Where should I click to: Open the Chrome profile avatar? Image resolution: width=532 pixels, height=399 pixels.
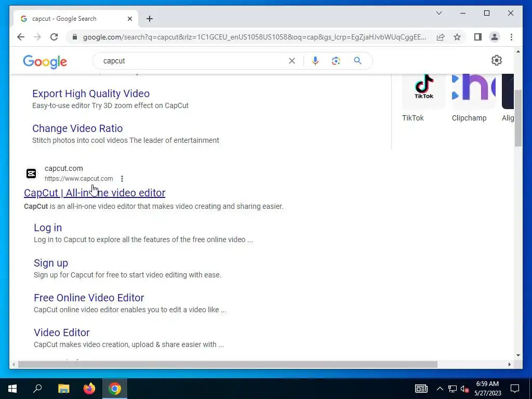click(x=495, y=37)
